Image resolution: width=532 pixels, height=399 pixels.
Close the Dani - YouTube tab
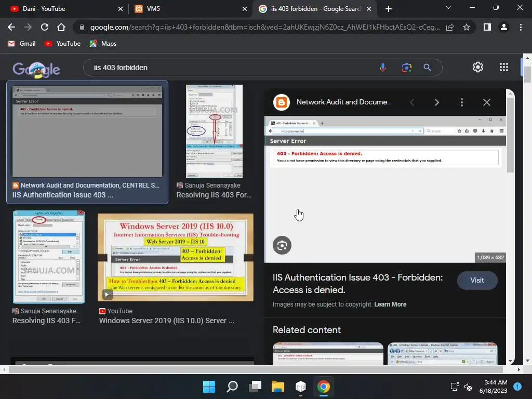(121, 9)
